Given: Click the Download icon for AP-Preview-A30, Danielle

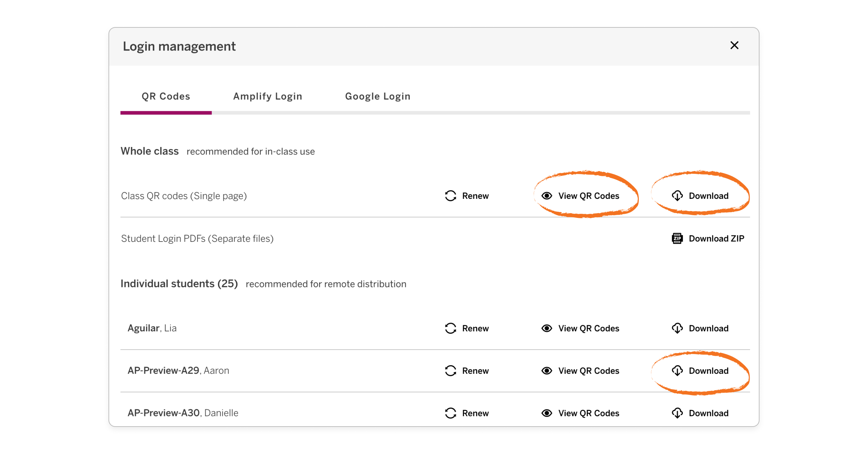Looking at the screenshot, I should [x=677, y=413].
